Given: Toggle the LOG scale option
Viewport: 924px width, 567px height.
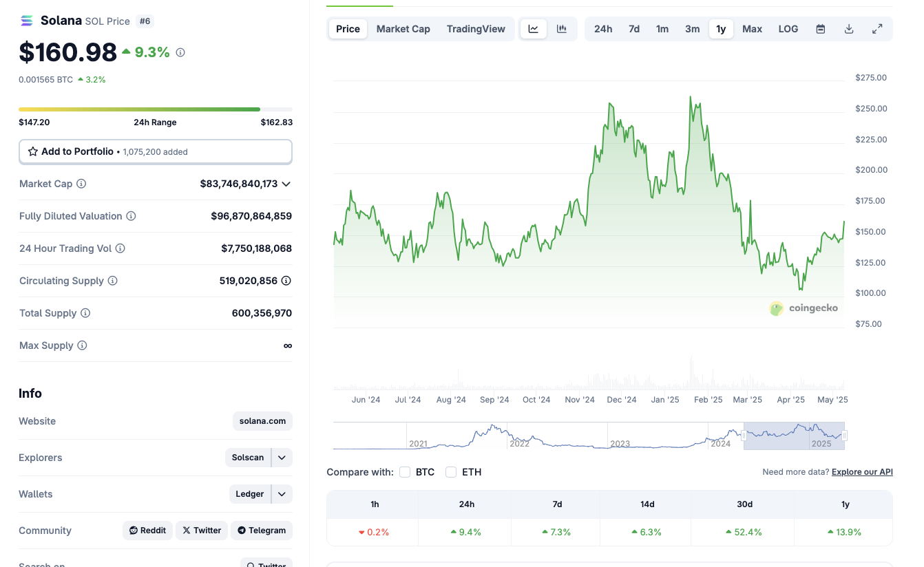Looking at the screenshot, I should click(788, 29).
